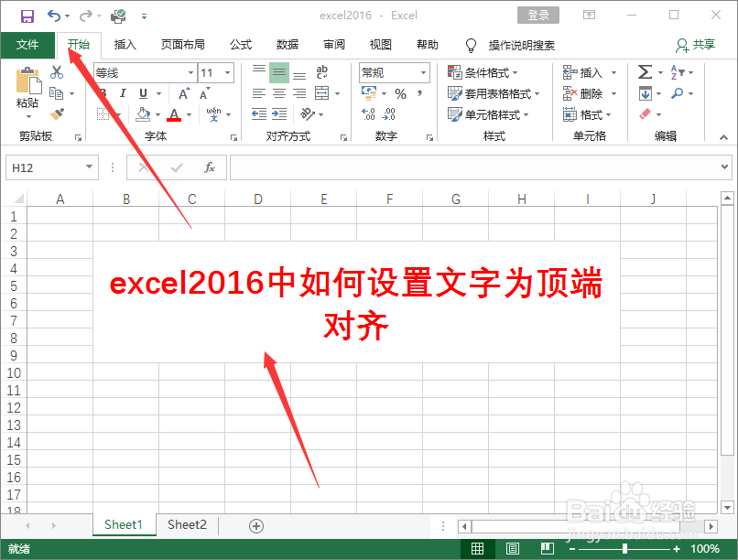This screenshot has height=560, width=738.
Task: Click the Undo arrow icon
Action: 54,16
